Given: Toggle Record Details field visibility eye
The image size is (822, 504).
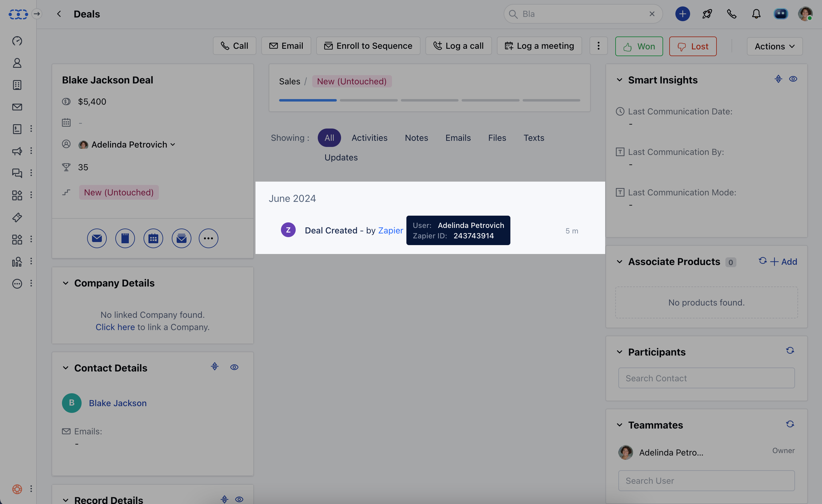Looking at the screenshot, I should (x=239, y=499).
